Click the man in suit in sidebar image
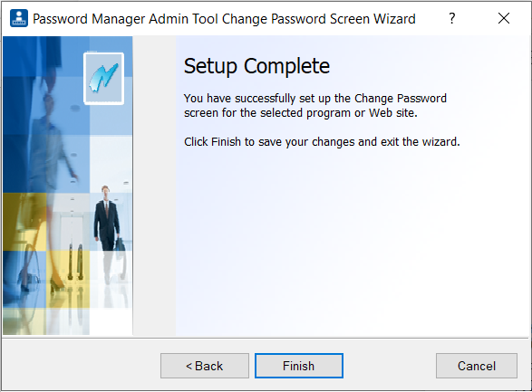The width and height of the screenshot is (532, 392). click(106, 218)
